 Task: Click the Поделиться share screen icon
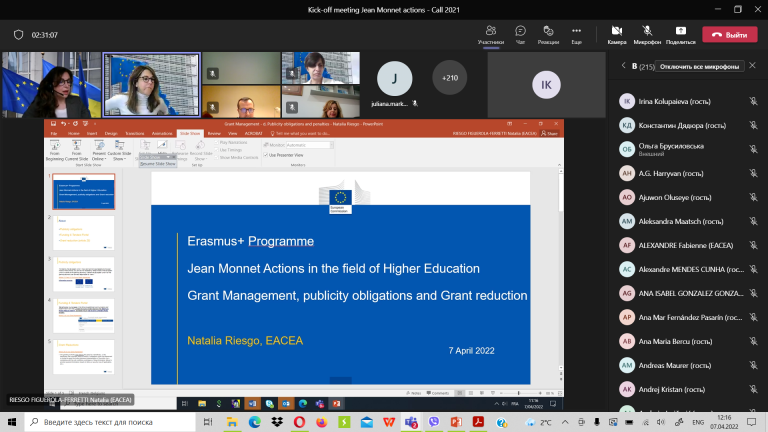tap(680, 35)
